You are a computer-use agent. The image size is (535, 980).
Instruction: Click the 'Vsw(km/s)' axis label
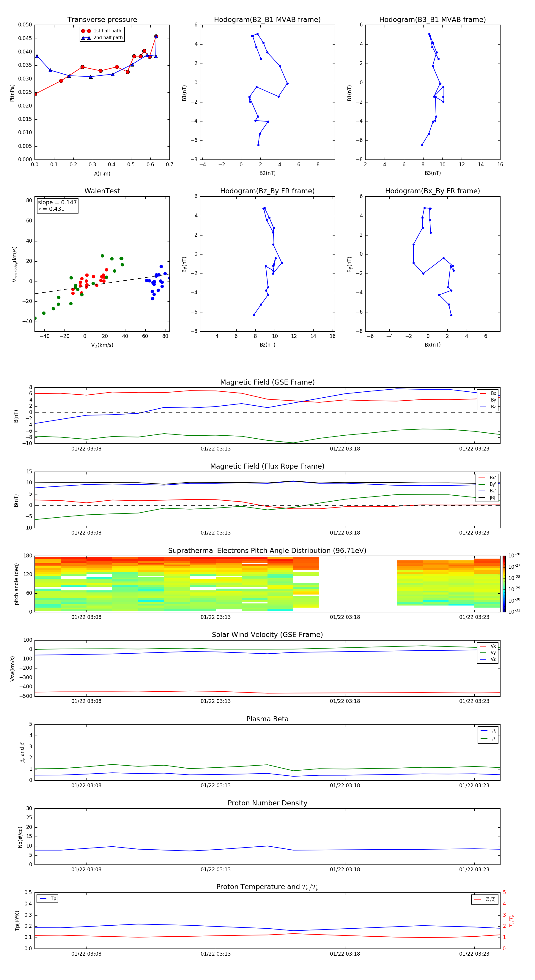(12, 668)
